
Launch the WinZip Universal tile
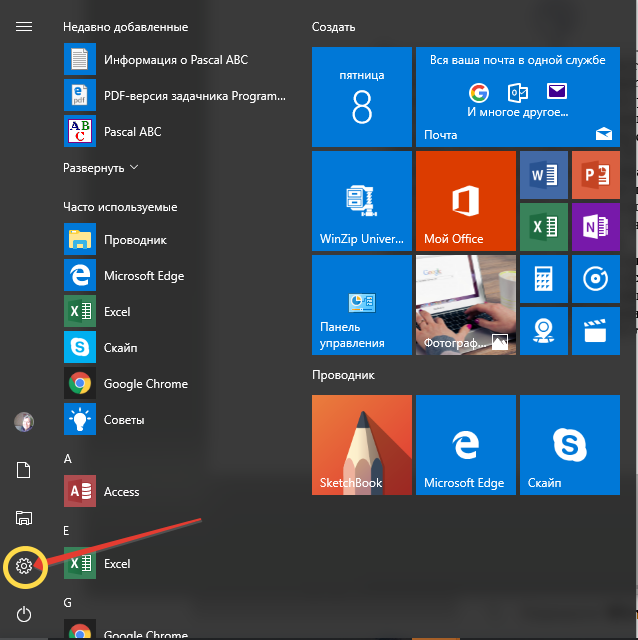pos(362,201)
